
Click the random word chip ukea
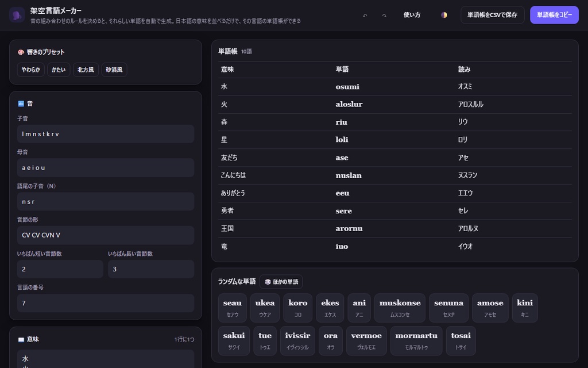click(265, 308)
